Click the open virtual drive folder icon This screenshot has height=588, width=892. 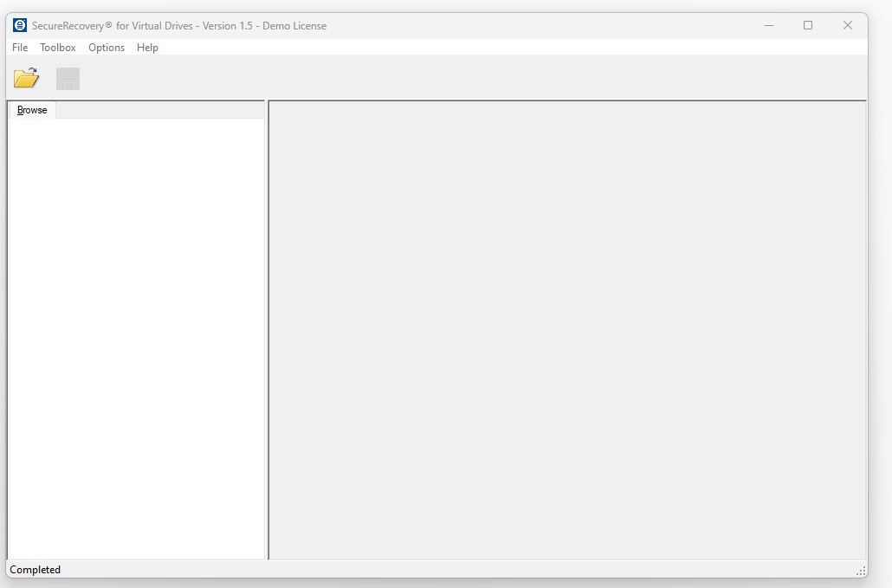coord(26,79)
